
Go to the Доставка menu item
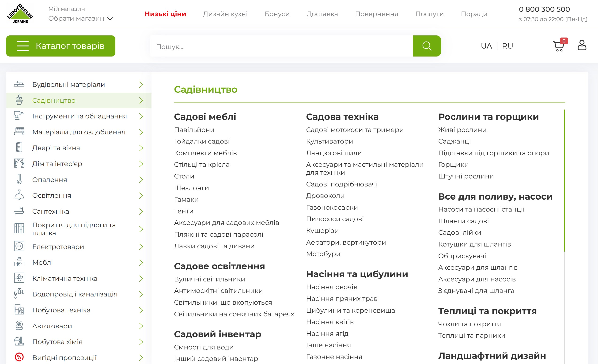click(322, 14)
